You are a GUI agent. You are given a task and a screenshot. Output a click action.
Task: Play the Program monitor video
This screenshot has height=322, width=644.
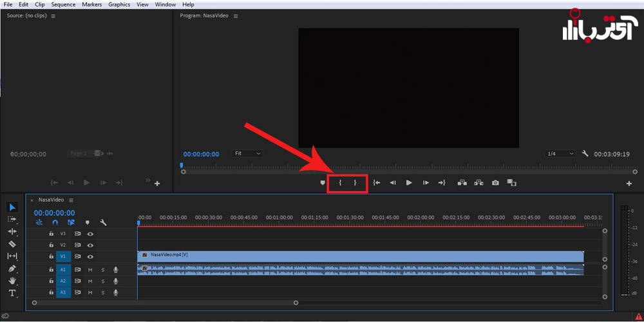point(409,183)
